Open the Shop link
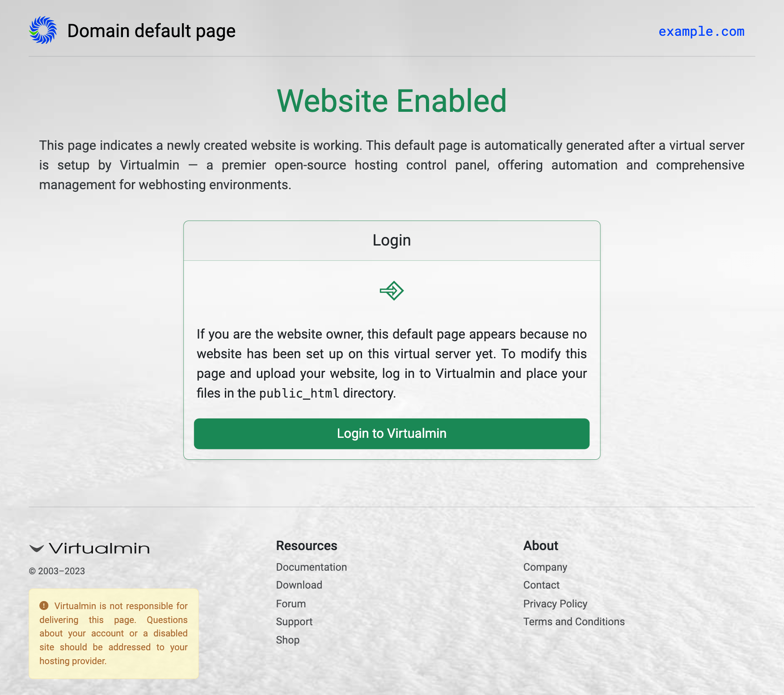The image size is (784, 695). (288, 640)
